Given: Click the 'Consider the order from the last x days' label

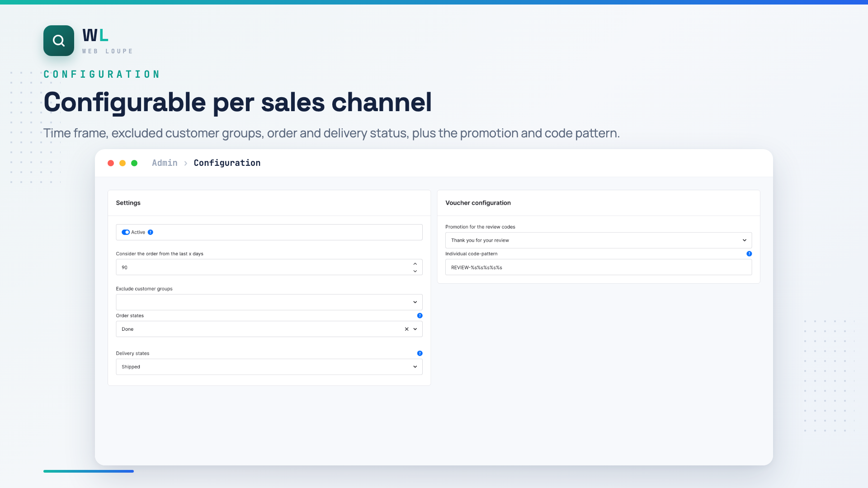Looking at the screenshot, I should tap(160, 254).
